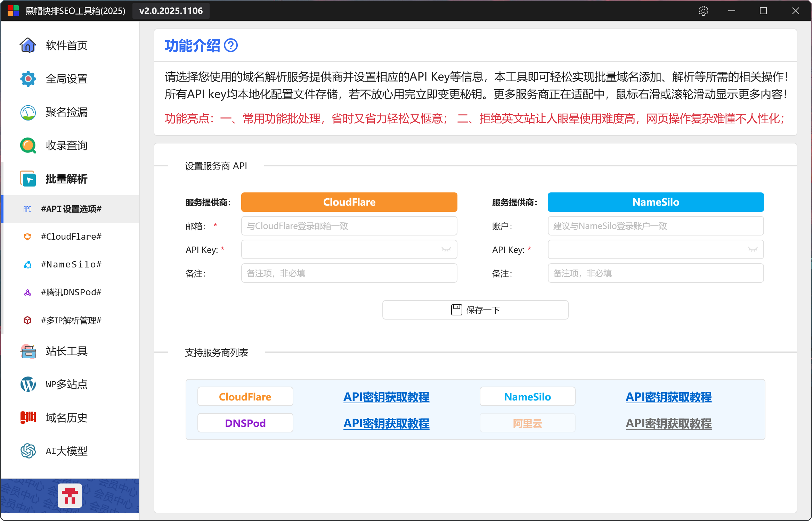Collapse the 批量解析 sidebar group
This screenshot has height=521, width=812.
(66, 179)
